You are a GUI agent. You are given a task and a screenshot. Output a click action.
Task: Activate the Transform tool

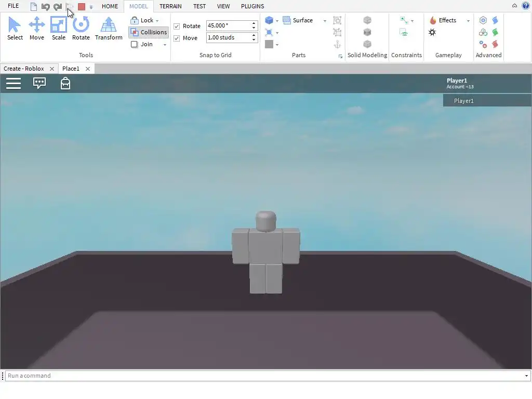[109, 29]
